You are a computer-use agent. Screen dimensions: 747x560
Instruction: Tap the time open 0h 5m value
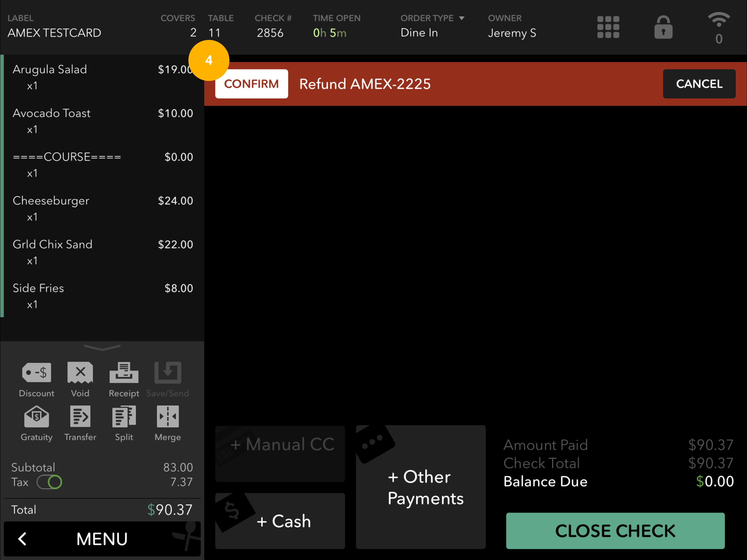tap(329, 33)
